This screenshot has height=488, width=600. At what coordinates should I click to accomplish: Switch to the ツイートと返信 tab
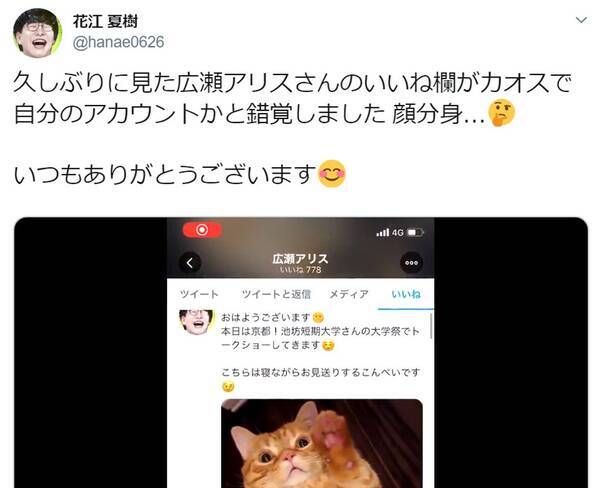(276, 294)
